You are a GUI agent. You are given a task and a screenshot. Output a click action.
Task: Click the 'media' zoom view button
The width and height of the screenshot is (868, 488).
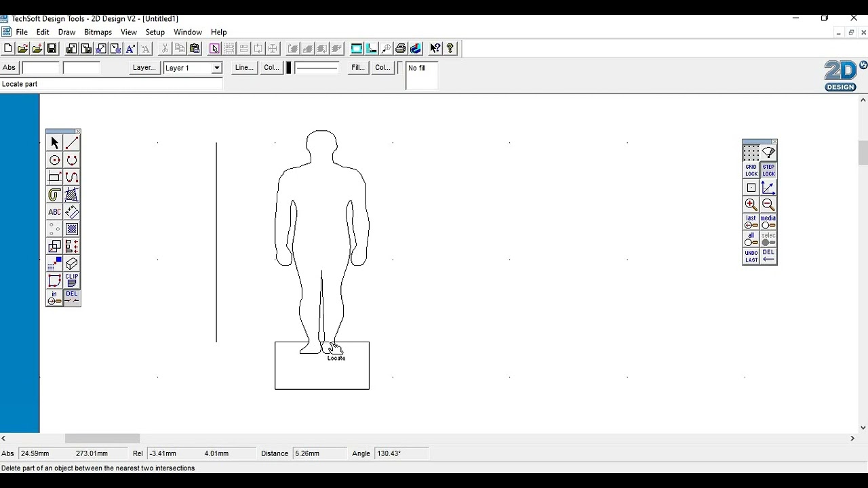click(768, 222)
